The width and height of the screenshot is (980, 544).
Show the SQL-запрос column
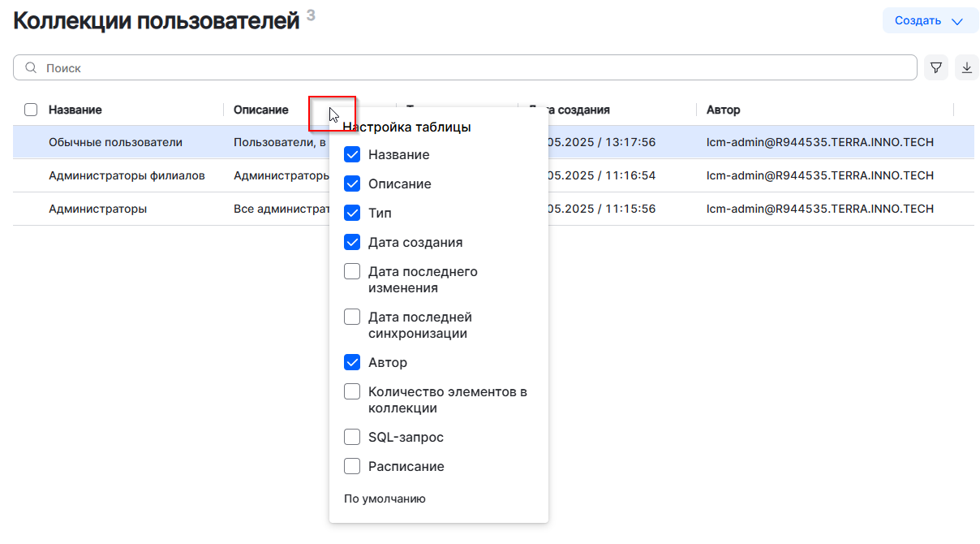pyautogui.click(x=352, y=438)
